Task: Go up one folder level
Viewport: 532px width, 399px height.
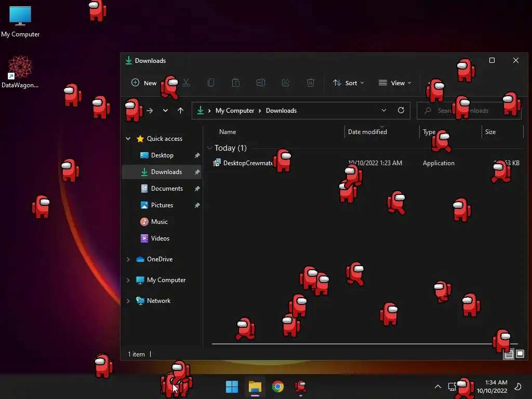Action: [180, 111]
